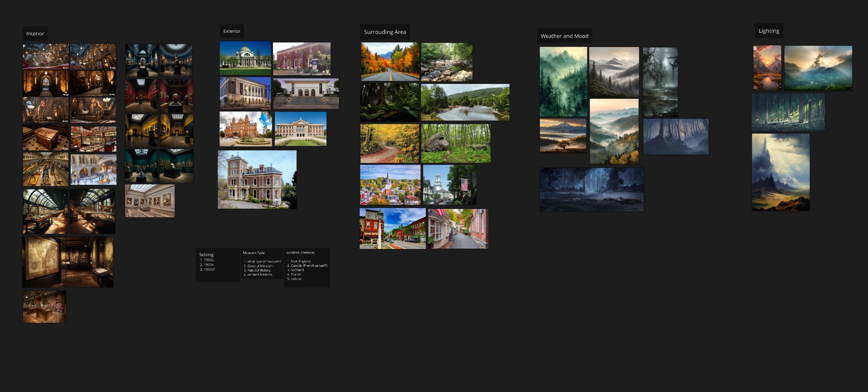The width and height of the screenshot is (868, 392).
Task: Click the back arrow on sunset mountain image
Action: [x=755, y=48]
